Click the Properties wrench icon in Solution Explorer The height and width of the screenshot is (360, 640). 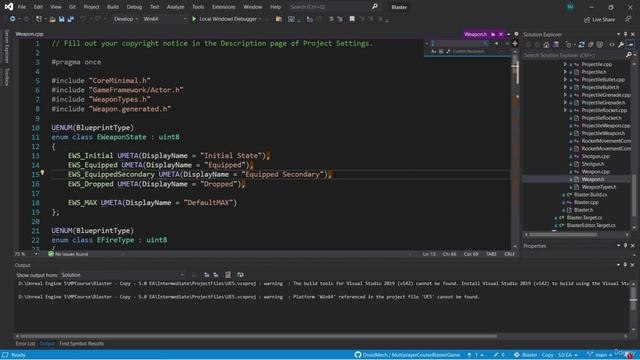[x=621, y=44]
